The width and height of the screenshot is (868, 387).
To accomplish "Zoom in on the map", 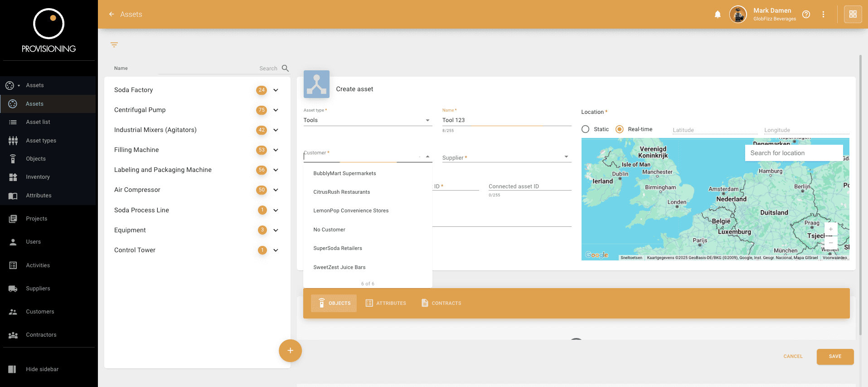I will (x=830, y=229).
